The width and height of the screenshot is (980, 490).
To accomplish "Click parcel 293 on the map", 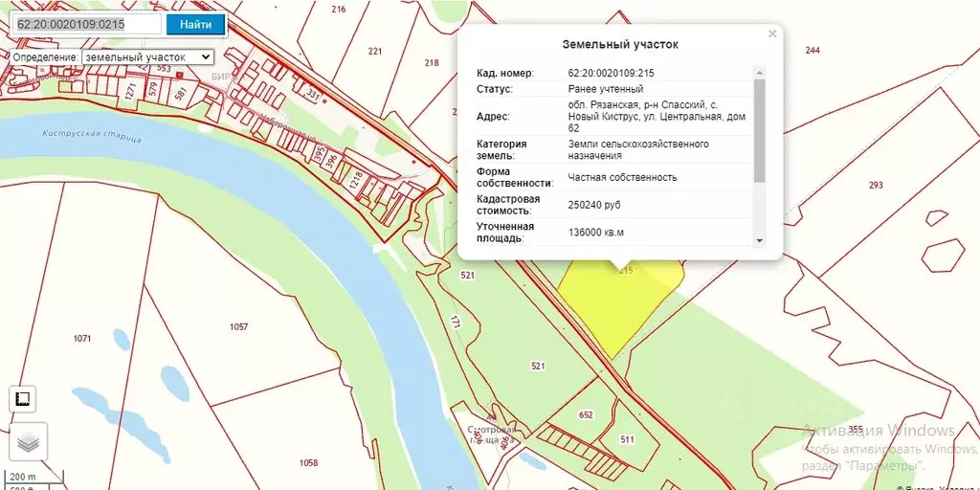I will click(x=876, y=185).
